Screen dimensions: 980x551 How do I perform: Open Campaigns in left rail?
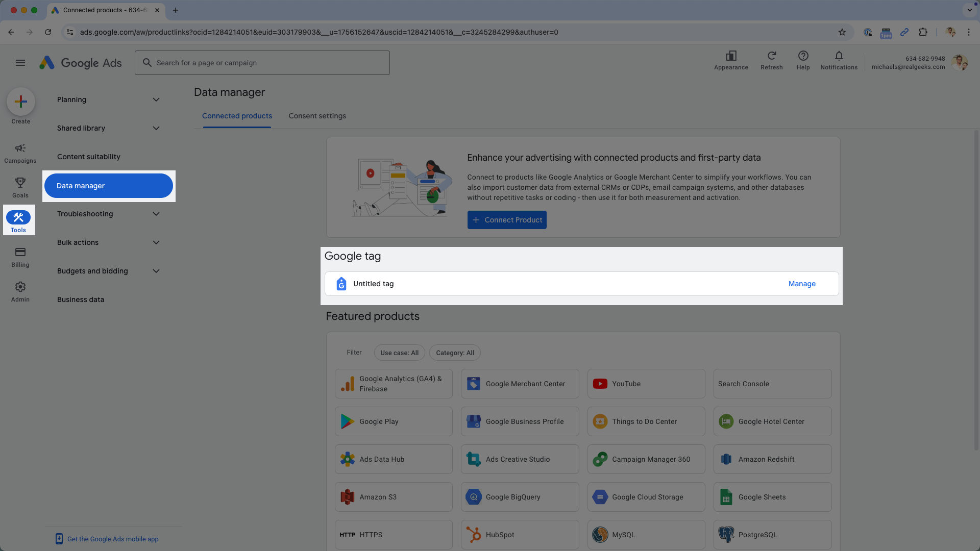click(x=20, y=153)
